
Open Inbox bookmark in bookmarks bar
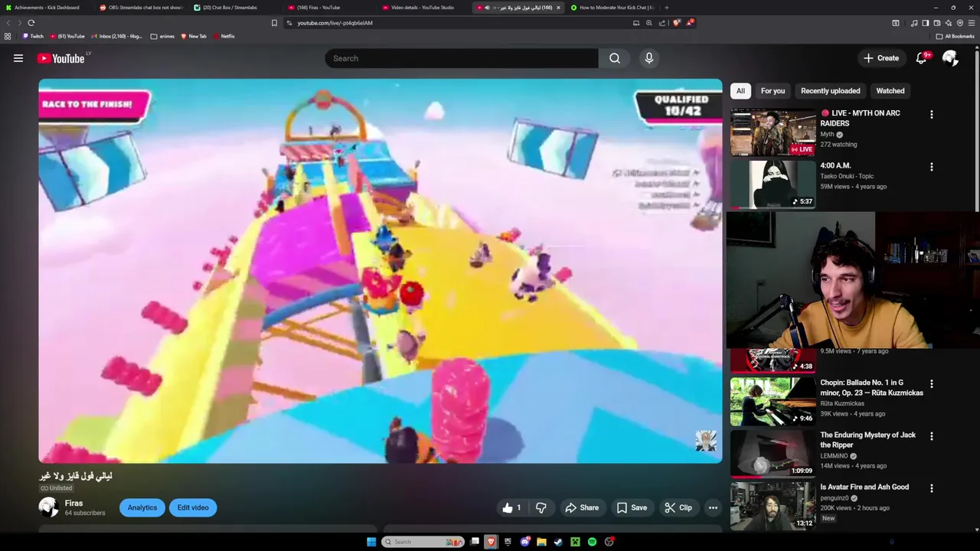coord(116,36)
